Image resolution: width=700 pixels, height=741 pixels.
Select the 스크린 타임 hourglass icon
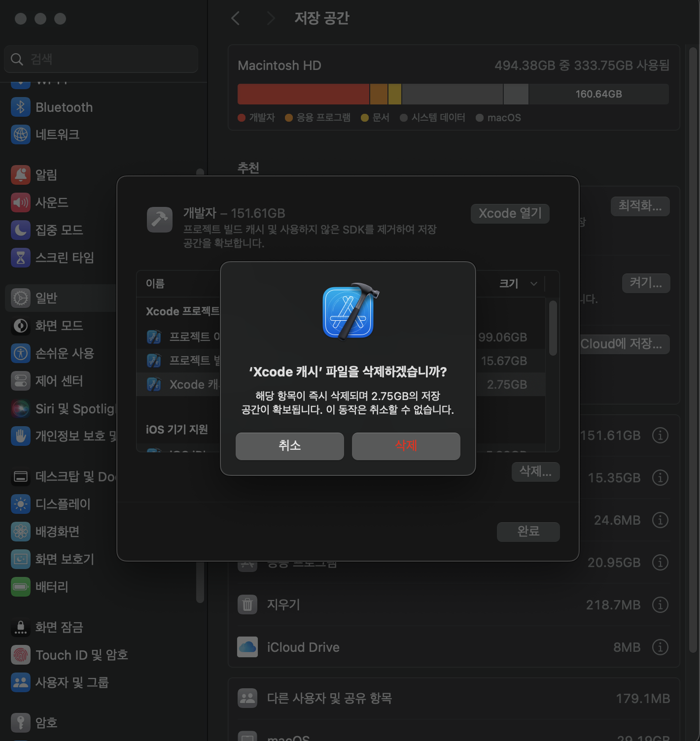(x=21, y=258)
